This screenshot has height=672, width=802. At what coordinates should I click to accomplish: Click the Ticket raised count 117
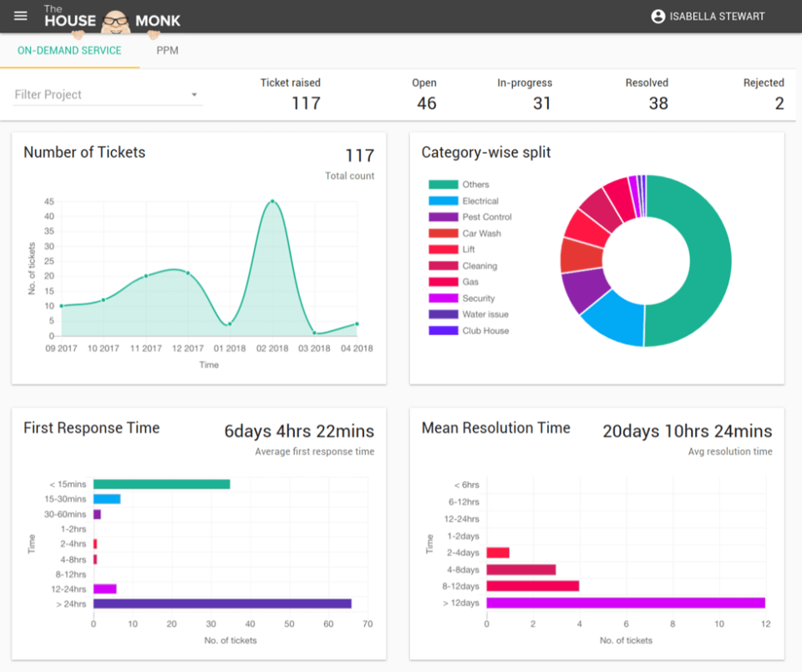click(306, 104)
